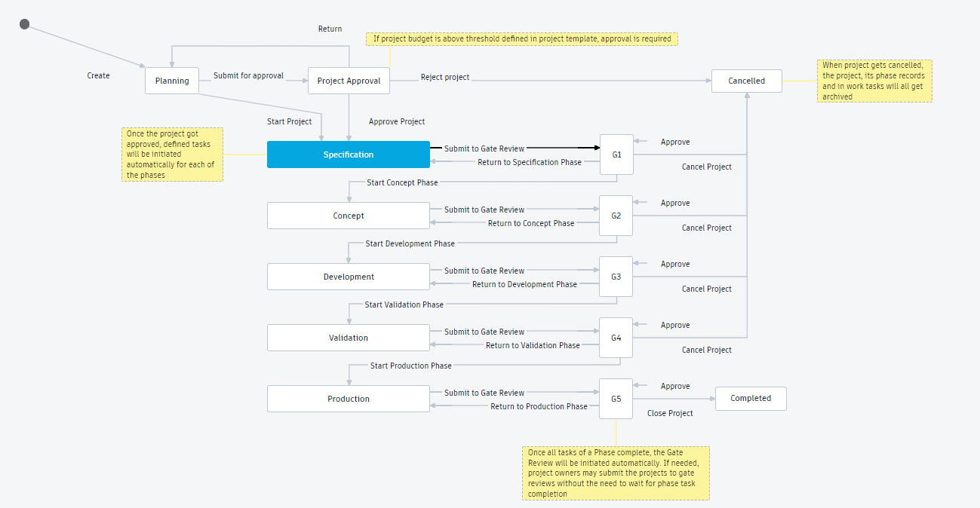980x508 pixels.
Task: Select the Concept phase box
Action: tap(349, 216)
